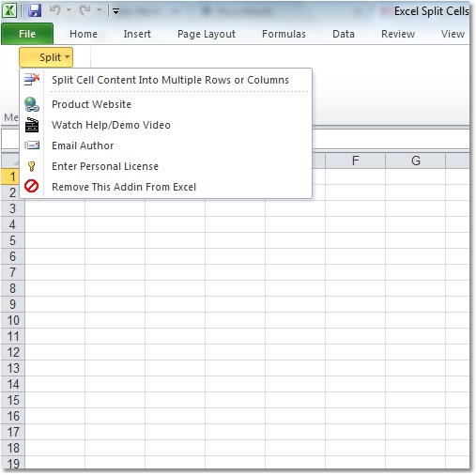The height and width of the screenshot is (475, 476).
Task: Go to the Formulas tab
Action: [x=284, y=34]
